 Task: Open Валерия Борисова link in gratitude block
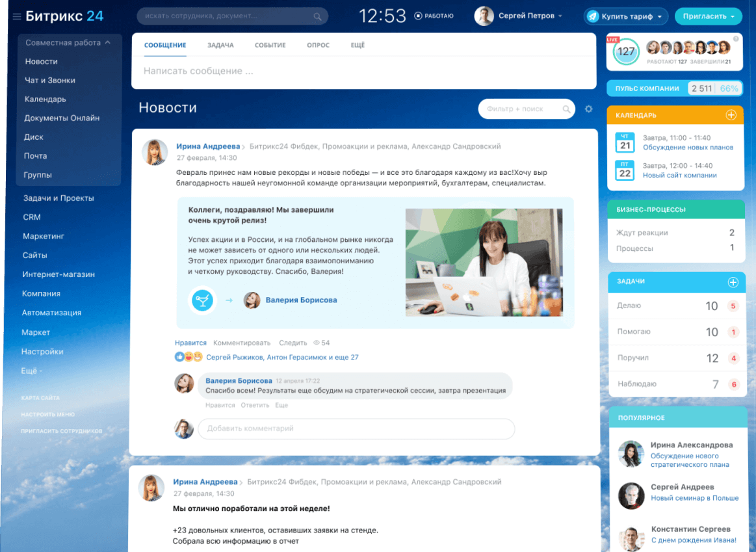(302, 300)
